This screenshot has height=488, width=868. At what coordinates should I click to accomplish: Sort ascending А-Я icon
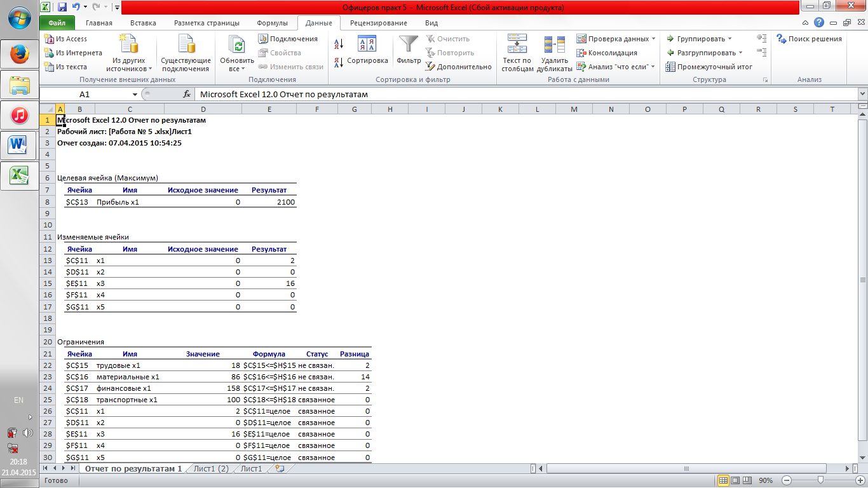pyautogui.click(x=339, y=44)
